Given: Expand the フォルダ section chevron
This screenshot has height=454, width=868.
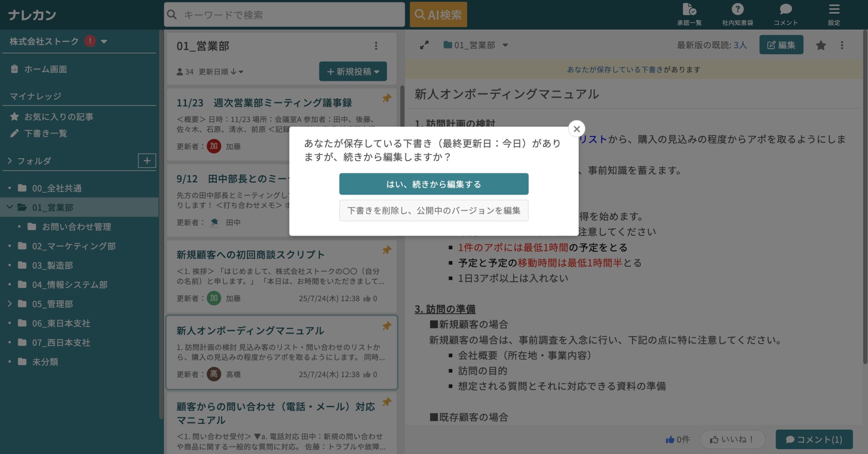Looking at the screenshot, I should (x=9, y=161).
